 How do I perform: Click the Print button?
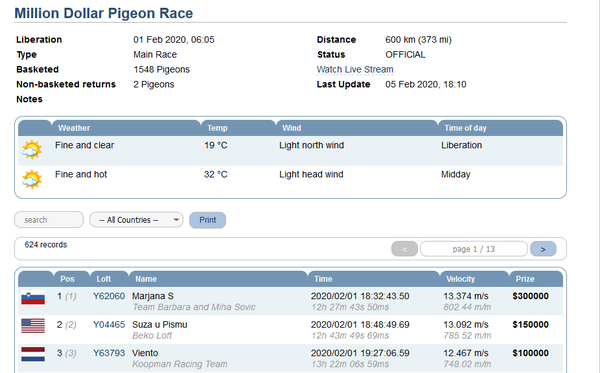(207, 220)
